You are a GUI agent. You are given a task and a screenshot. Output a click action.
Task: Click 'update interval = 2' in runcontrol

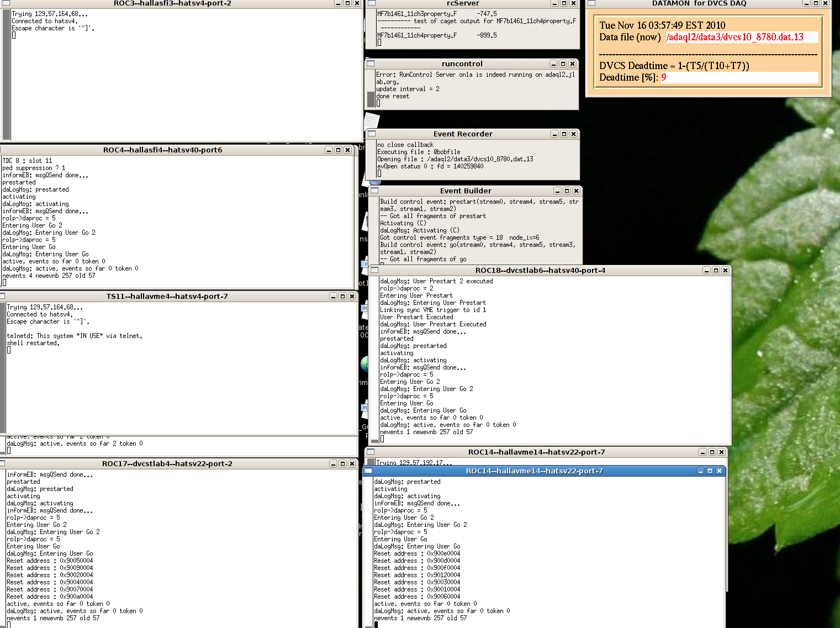(408, 89)
